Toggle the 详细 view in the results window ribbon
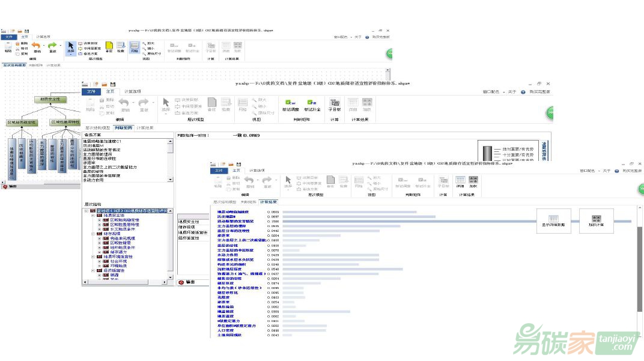644x361 pixels. (460, 181)
